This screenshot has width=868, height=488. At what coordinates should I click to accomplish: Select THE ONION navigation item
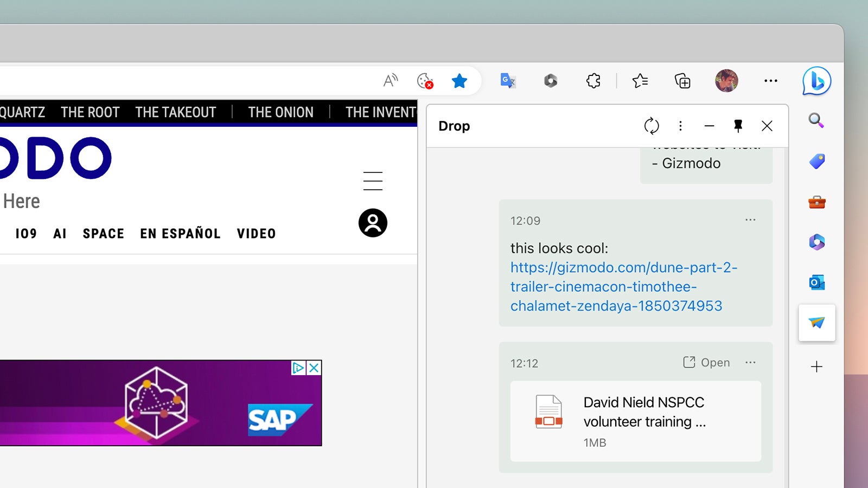280,112
